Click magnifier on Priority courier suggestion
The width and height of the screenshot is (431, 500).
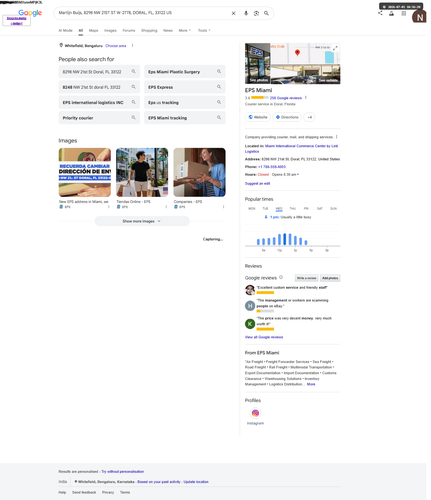(x=133, y=118)
